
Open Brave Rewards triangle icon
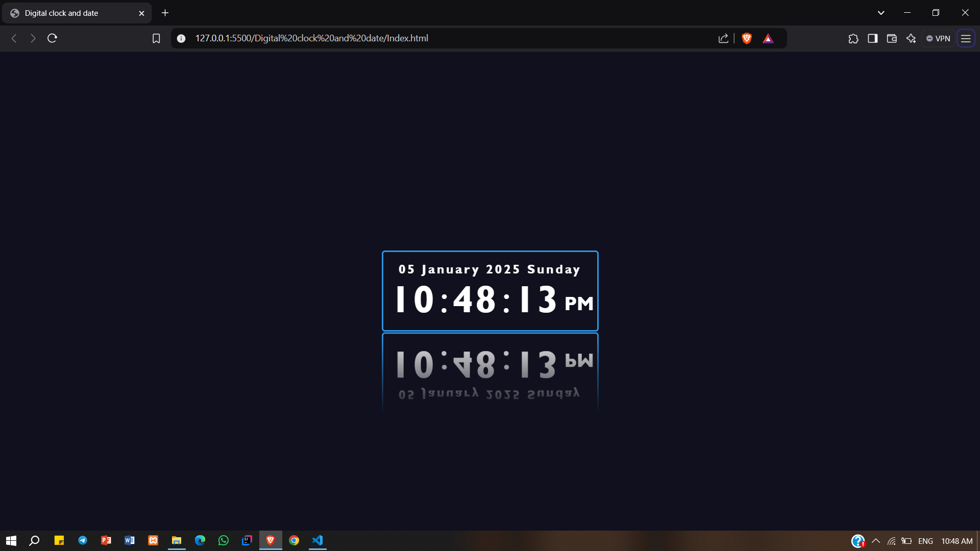tap(768, 38)
